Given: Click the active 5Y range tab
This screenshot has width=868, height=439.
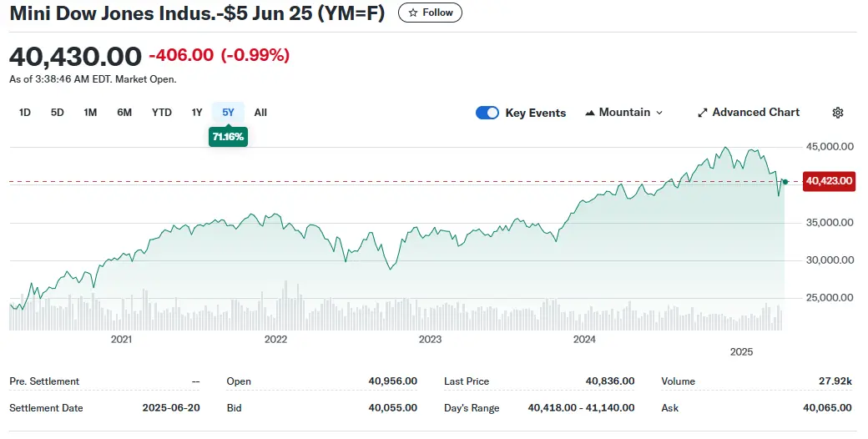Looking at the screenshot, I should [228, 113].
